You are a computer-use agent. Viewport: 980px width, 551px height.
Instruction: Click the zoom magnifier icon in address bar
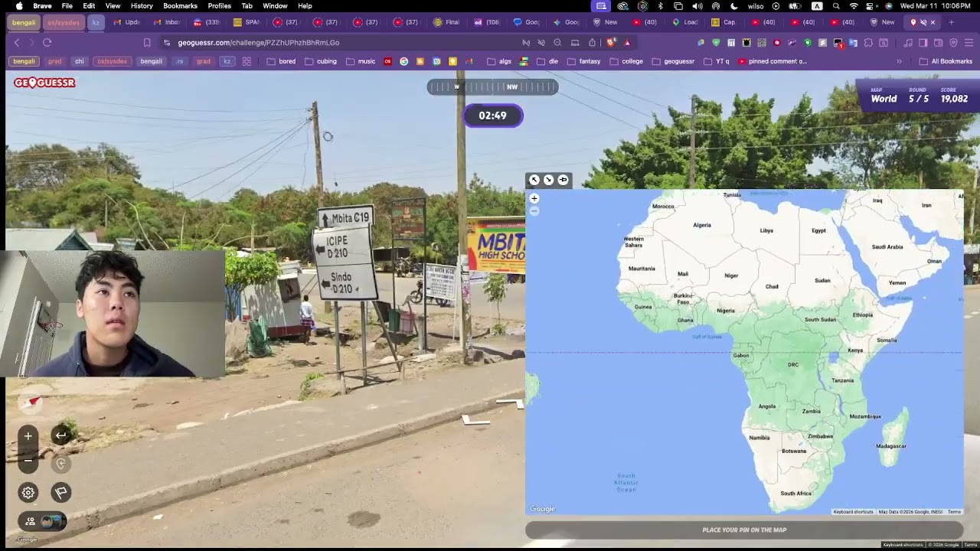557,43
